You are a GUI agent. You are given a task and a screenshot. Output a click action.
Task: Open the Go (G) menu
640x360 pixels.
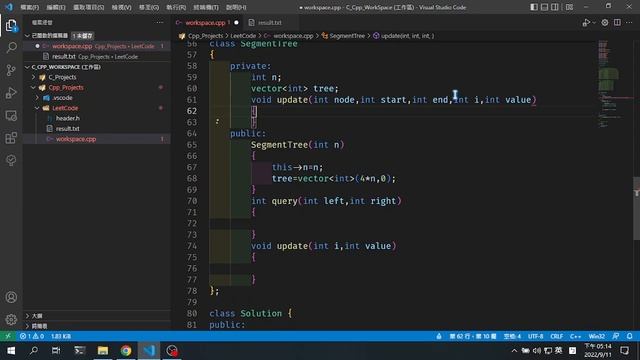pos(149,7)
